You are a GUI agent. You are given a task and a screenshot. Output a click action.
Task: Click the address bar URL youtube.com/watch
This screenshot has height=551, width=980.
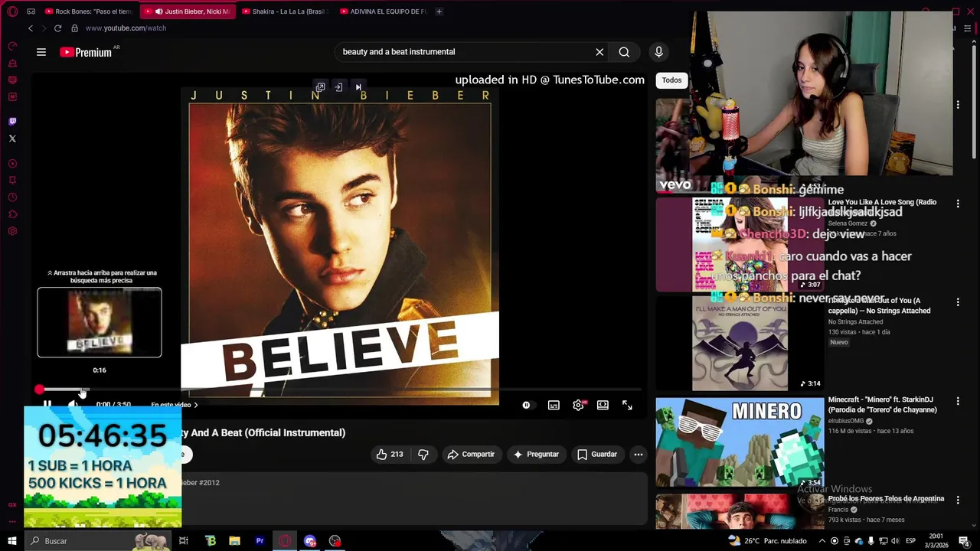pyautogui.click(x=126, y=28)
